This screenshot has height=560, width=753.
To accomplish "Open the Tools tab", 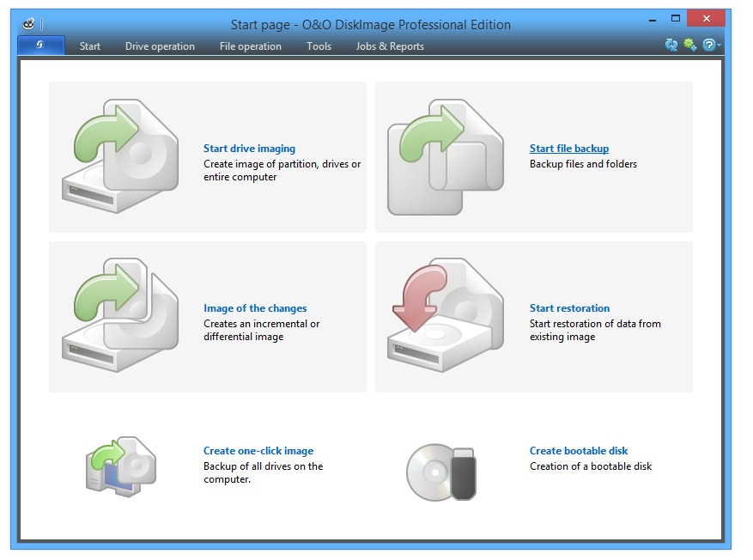I will click(x=319, y=46).
